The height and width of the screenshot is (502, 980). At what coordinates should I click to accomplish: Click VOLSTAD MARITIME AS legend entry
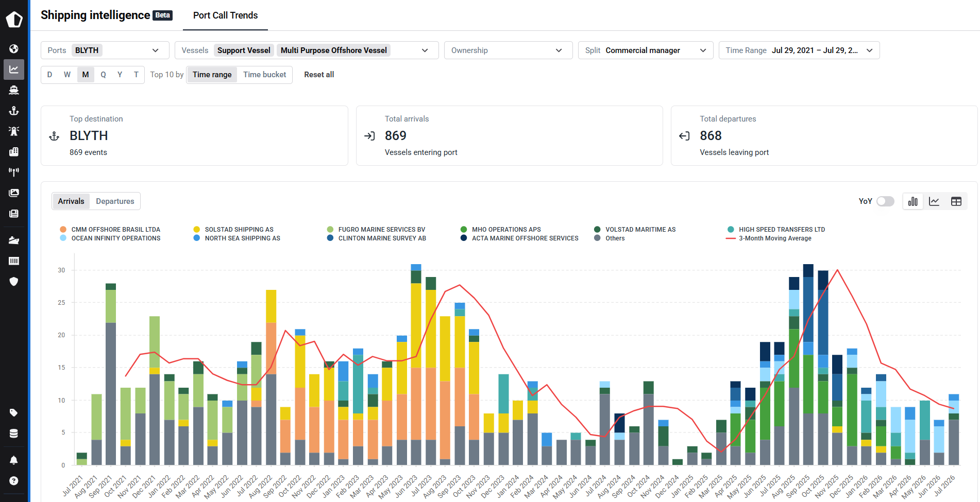pos(635,230)
